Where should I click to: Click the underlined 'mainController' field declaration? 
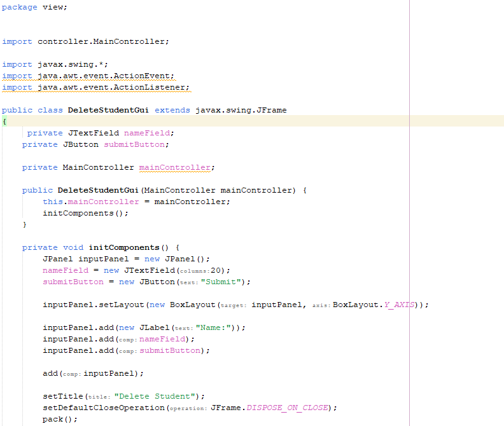175,168
